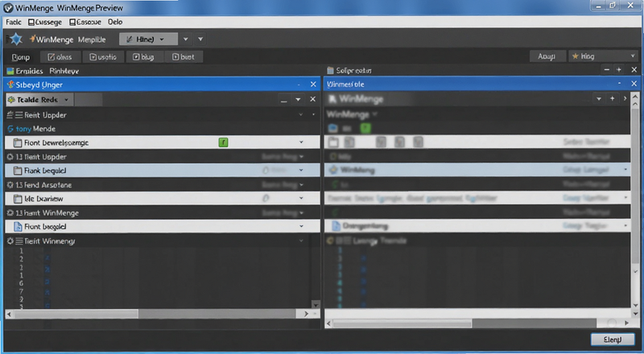Select the Rinhleyx tab label
Screen dimensions: 644x354
64,71
